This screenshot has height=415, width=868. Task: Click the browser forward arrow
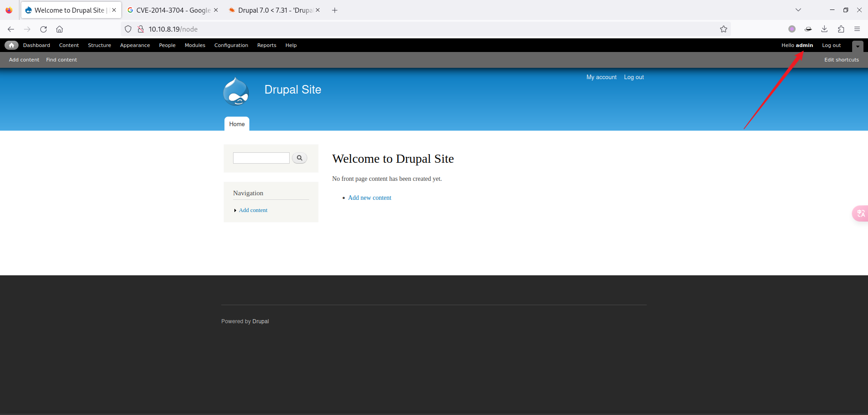(x=27, y=29)
